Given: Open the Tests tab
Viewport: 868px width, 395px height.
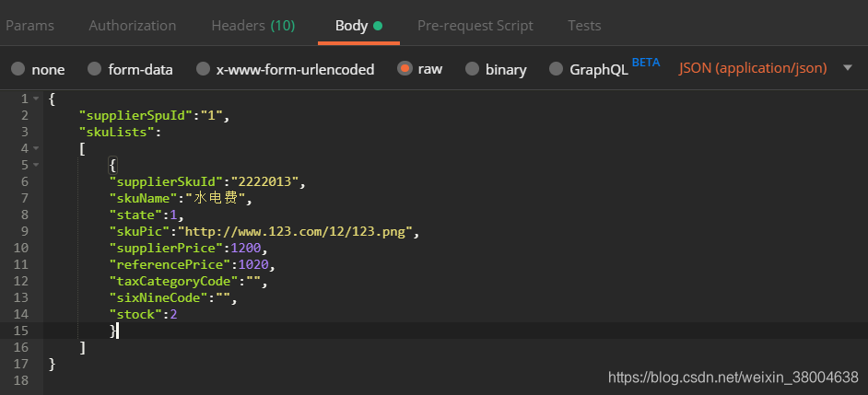Looking at the screenshot, I should [584, 26].
